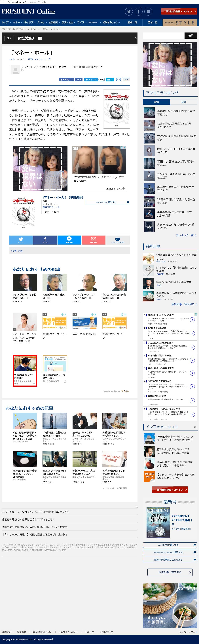199x644 pixels.
Task: Open 著者一覧 in the navigation bar
Action: click(x=152, y=23)
